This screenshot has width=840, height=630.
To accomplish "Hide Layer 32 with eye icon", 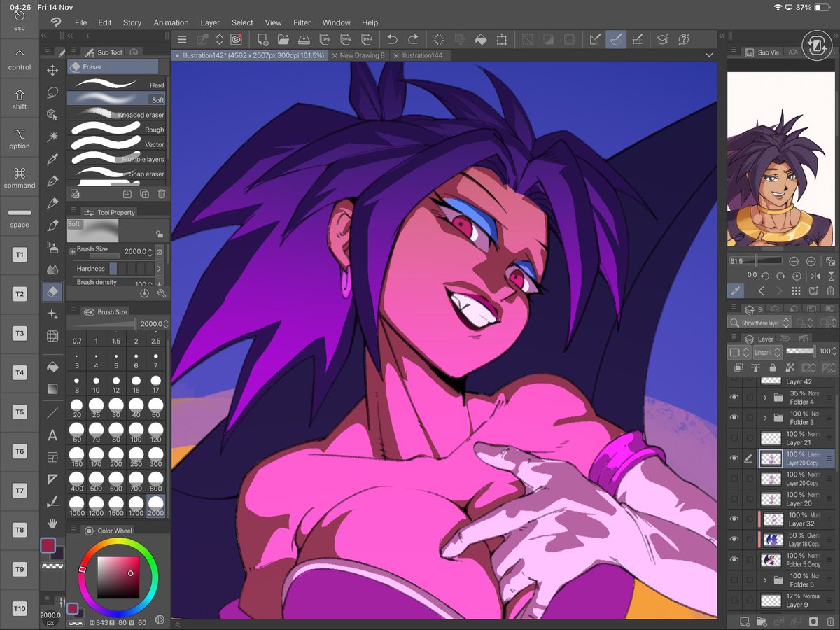I will (x=734, y=519).
